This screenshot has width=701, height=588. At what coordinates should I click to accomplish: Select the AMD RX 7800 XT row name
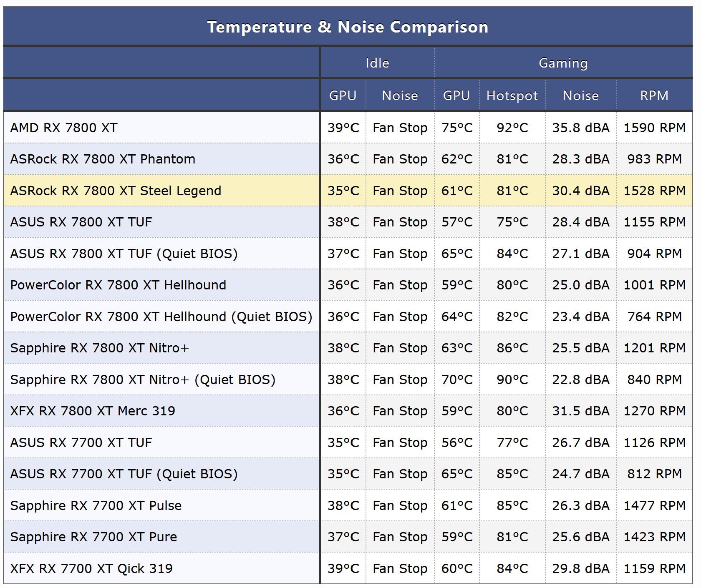pos(64,128)
